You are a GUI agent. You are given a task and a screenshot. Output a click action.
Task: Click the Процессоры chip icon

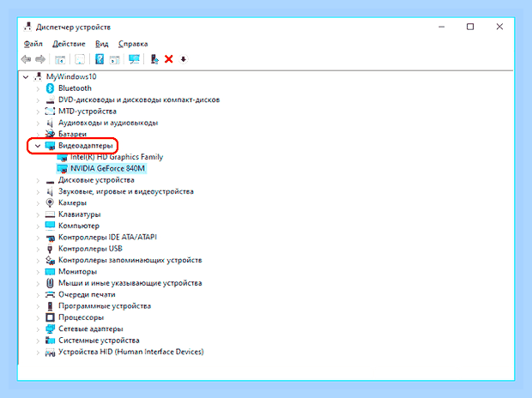50,317
